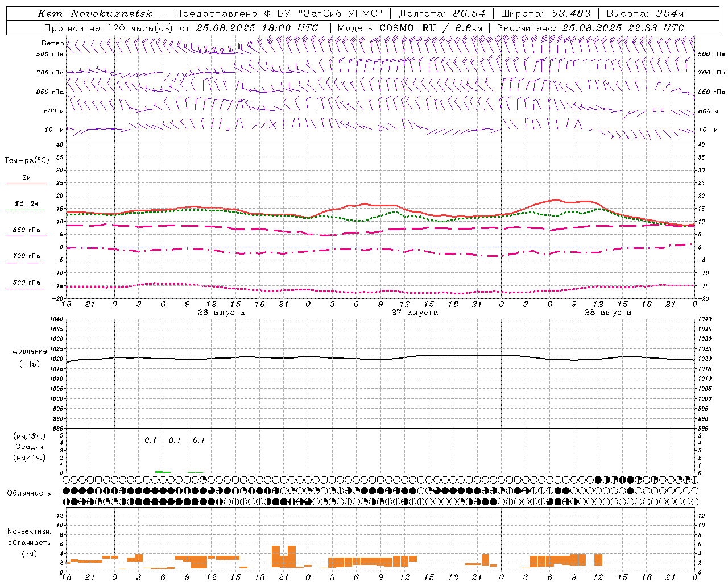
Task: Click the 'Прогноз на 120 часа(ов)' forecast text
Action: 109,28
